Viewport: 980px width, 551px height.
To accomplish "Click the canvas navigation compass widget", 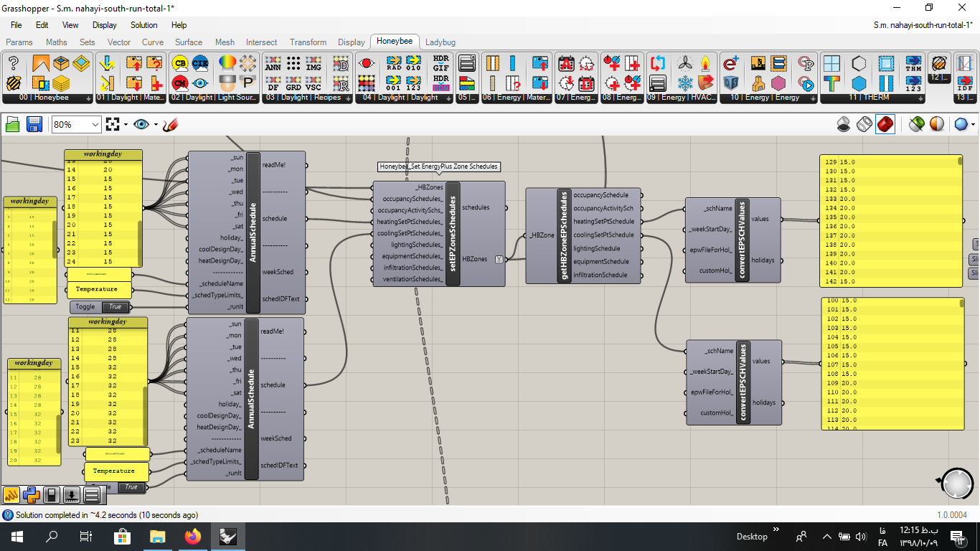I will [x=956, y=484].
